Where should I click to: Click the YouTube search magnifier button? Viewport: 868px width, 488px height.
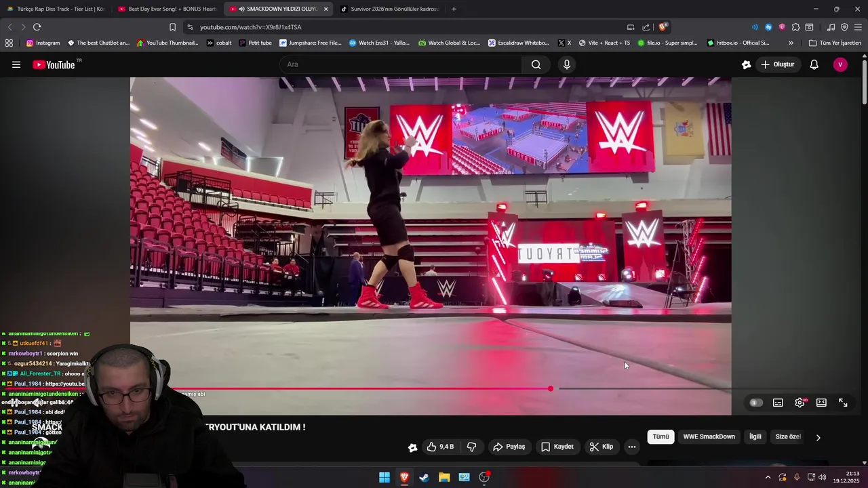(536, 64)
